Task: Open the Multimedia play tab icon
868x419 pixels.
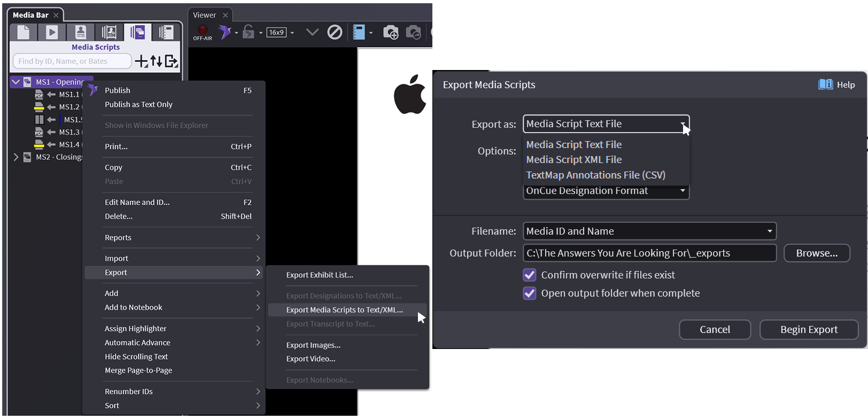Action: coord(52,33)
